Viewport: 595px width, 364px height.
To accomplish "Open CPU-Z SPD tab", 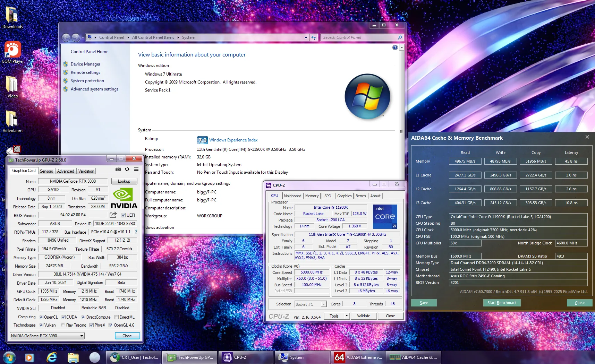I will [328, 196].
